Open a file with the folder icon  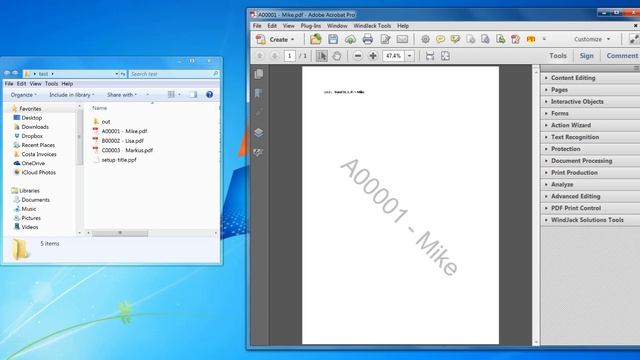point(316,39)
